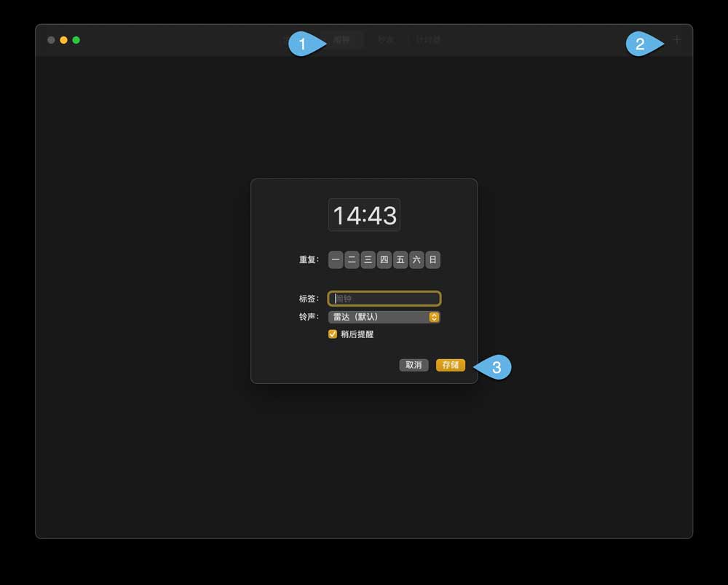Open the 铃声 ringtone dropdown
This screenshot has height=585, width=728.
click(384, 317)
